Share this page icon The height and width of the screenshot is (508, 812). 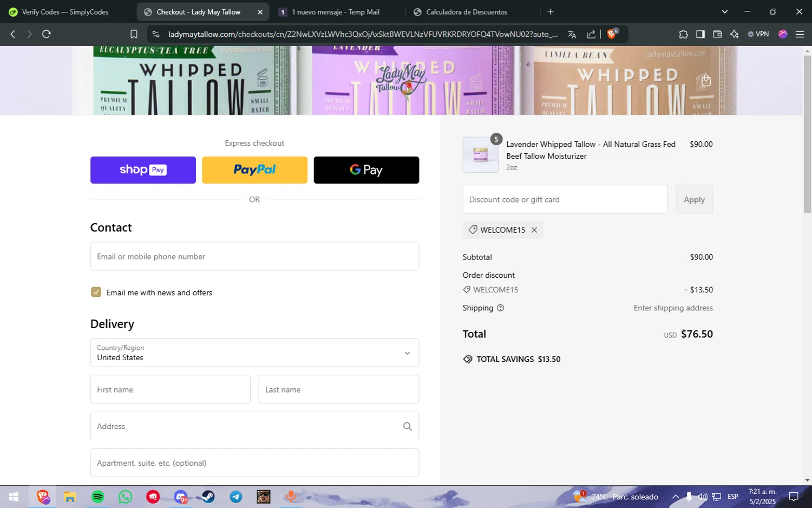[x=591, y=34]
